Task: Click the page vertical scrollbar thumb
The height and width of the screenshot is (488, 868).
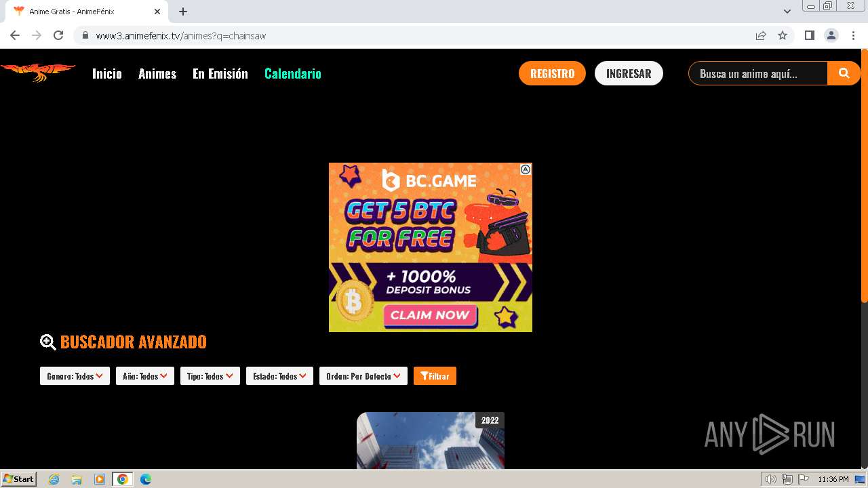Action: pos(865,176)
